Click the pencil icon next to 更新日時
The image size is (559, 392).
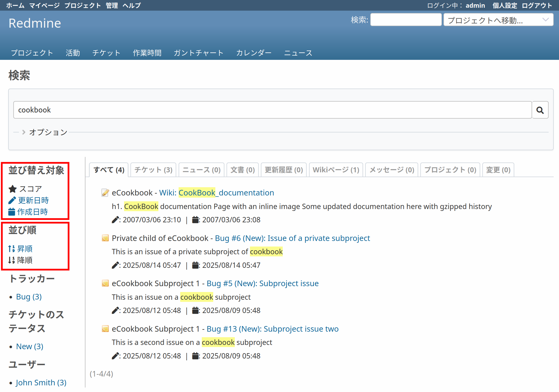pos(12,200)
